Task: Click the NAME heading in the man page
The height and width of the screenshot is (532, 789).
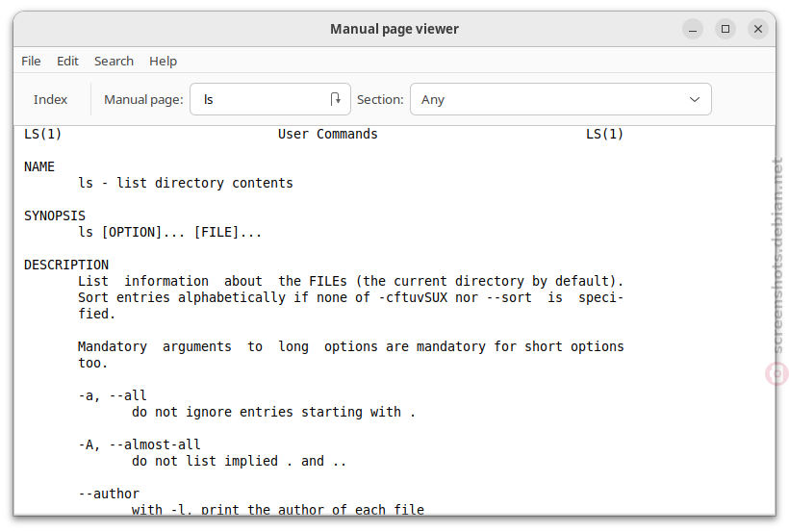Action: 39,166
